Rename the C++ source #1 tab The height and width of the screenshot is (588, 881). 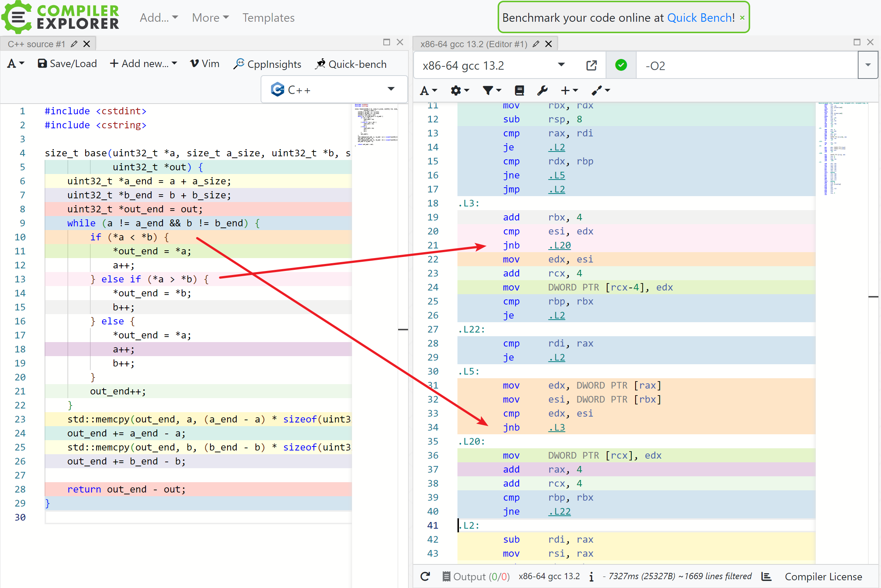[74, 44]
